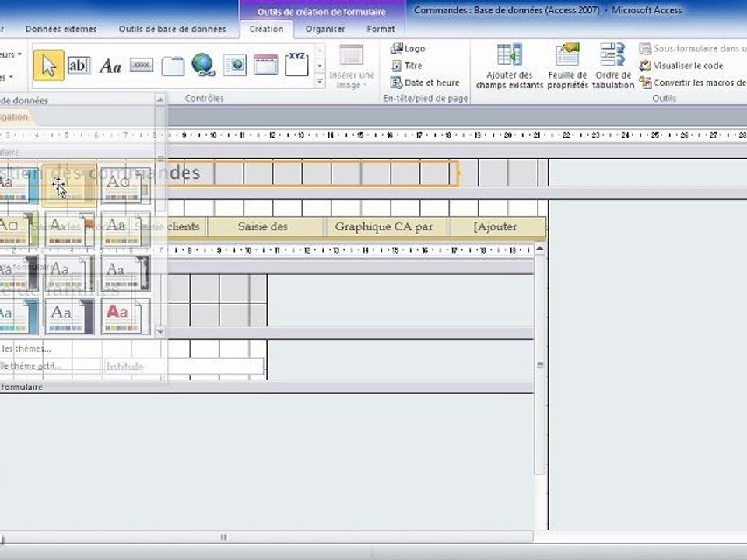Viewport: 747px width, 560px height.
Task: Select the Tab Control tool
Action: [173, 66]
